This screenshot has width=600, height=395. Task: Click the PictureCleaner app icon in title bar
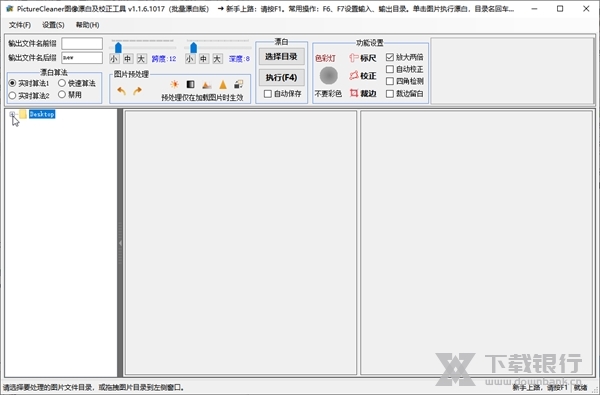click(9, 8)
